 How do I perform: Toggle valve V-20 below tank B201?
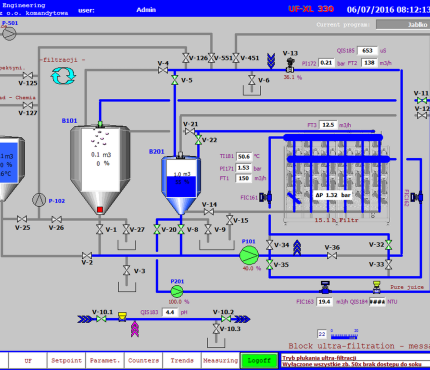pos(157,229)
